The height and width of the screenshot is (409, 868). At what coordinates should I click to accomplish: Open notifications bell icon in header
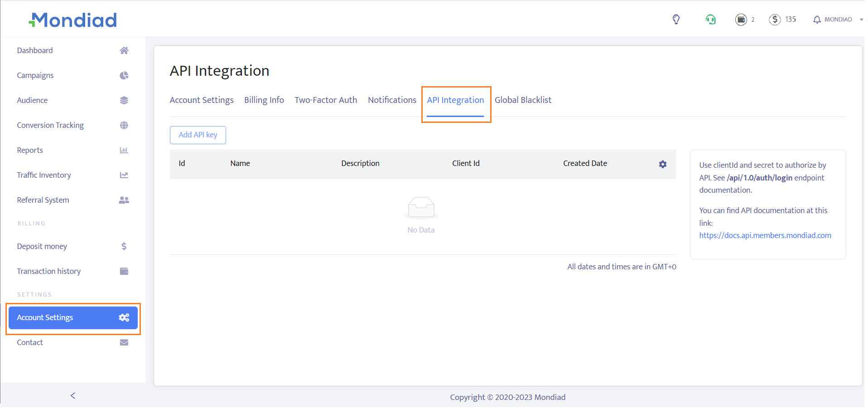pyautogui.click(x=817, y=19)
